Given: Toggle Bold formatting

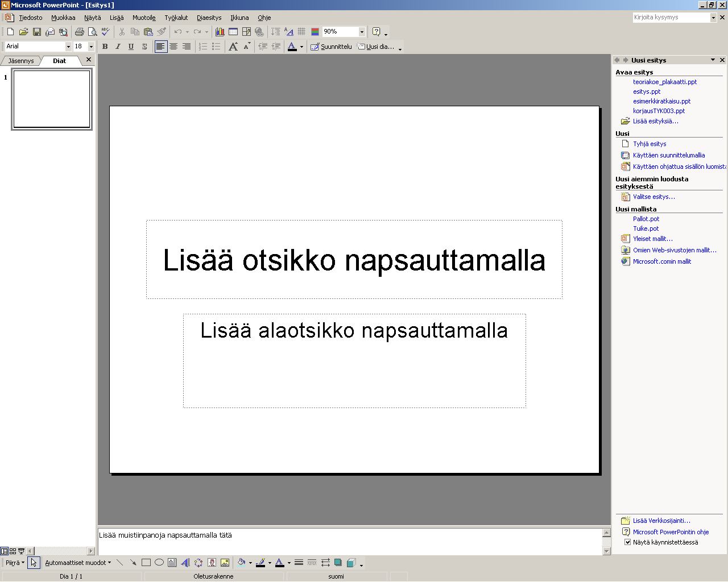Looking at the screenshot, I should tap(105, 47).
